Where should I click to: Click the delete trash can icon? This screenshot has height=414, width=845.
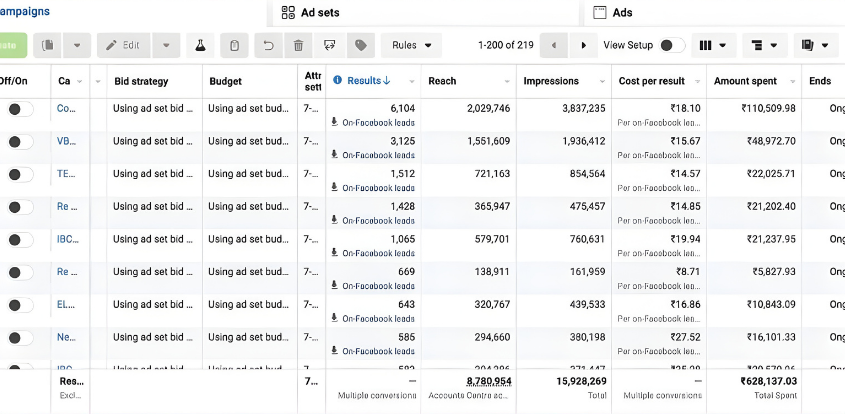(298, 46)
